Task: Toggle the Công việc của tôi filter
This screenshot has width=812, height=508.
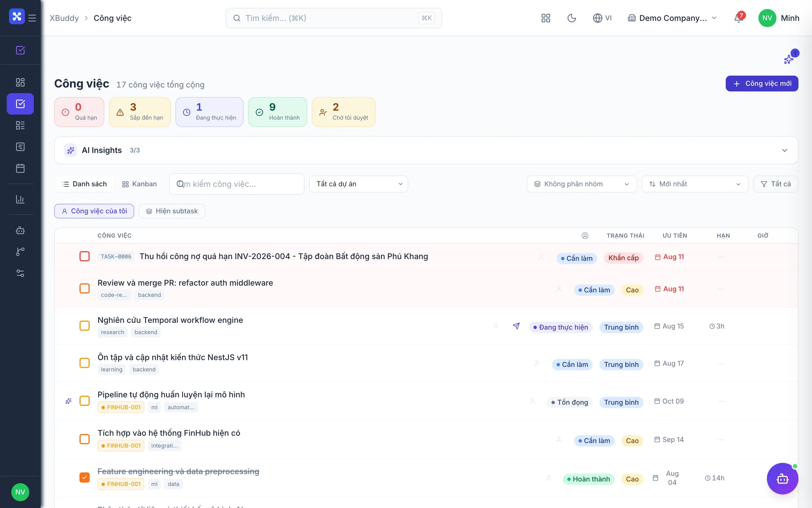Action: (x=94, y=211)
